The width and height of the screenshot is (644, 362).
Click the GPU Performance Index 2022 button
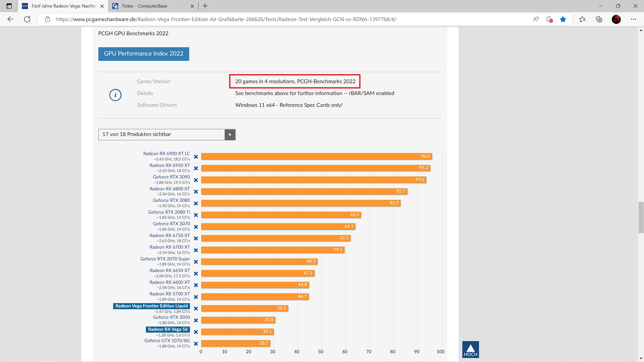click(x=144, y=54)
